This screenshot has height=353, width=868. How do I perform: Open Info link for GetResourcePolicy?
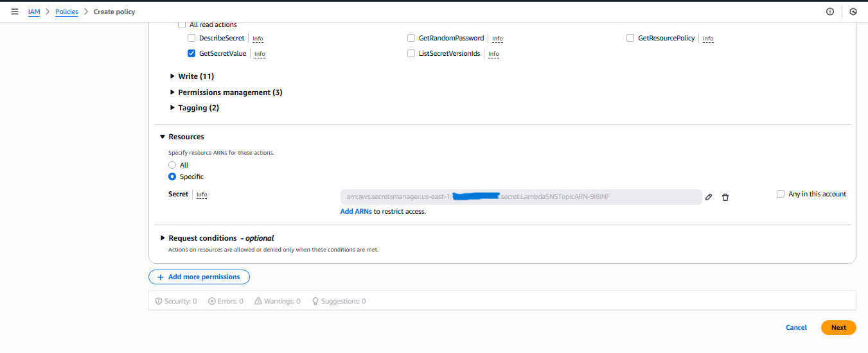(x=708, y=39)
